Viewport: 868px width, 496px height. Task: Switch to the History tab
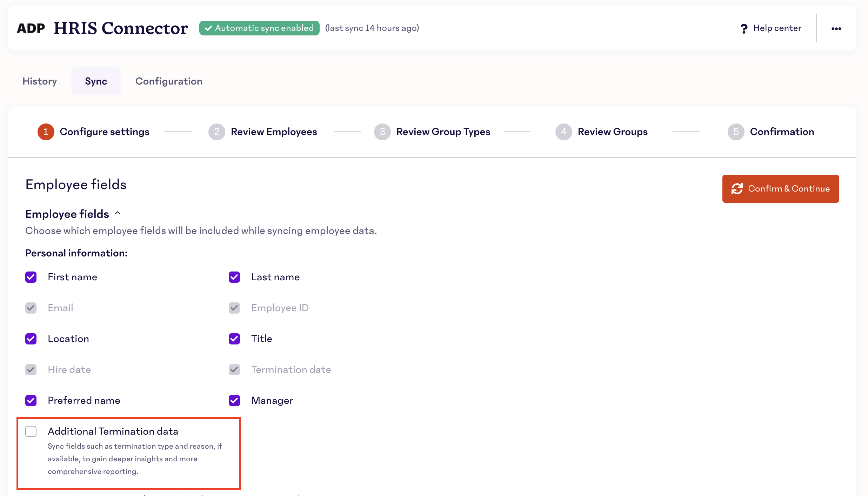click(x=40, y=81)
